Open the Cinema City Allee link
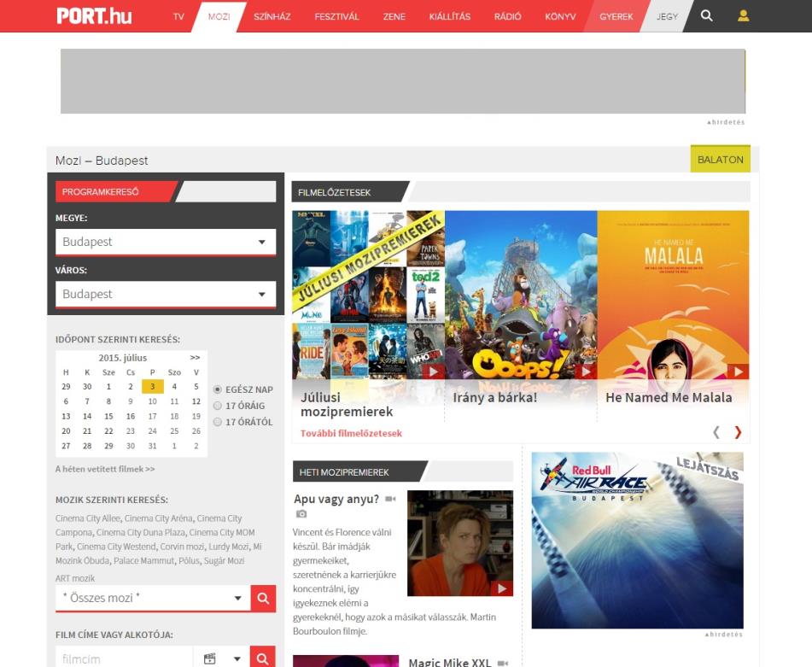 pos(87,518)
